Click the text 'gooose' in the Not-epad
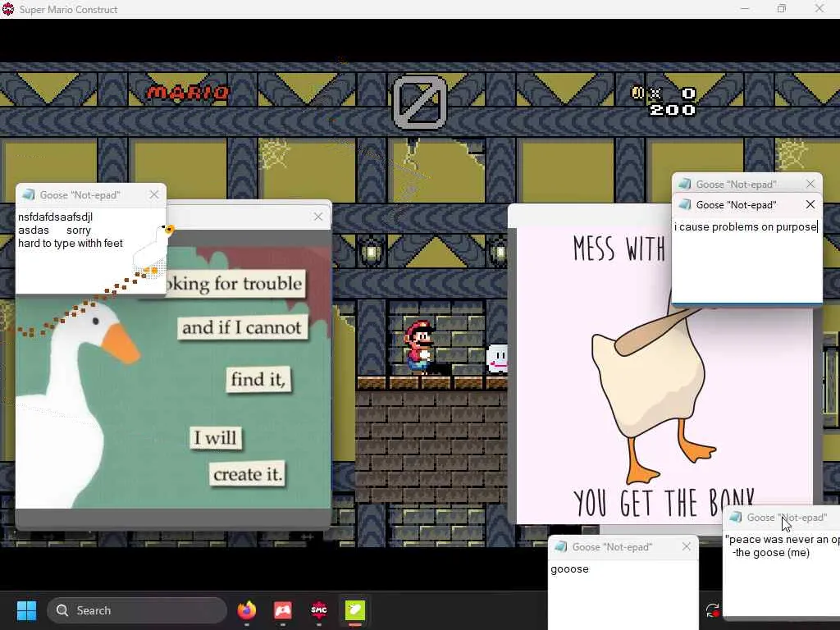This screenshot has width=840, height=630. [x=569, y=569]
